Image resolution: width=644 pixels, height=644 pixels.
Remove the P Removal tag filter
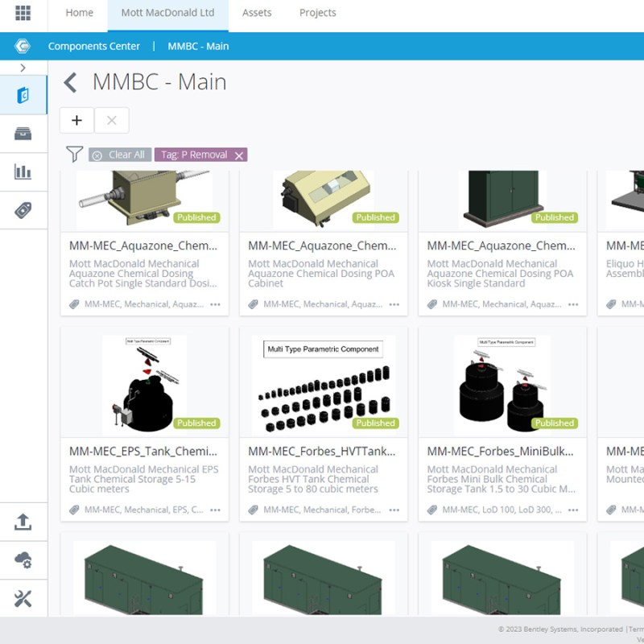(x=239, y=155)
